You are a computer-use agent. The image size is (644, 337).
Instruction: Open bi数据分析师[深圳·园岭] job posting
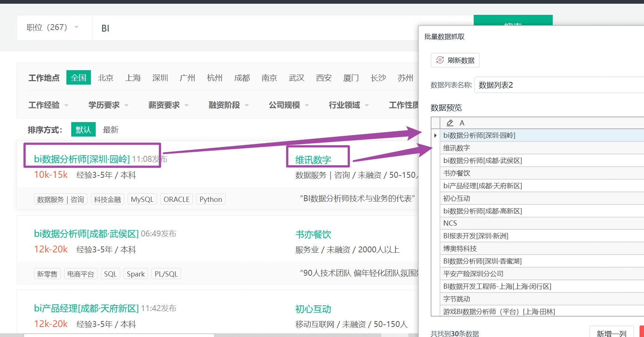82,159
